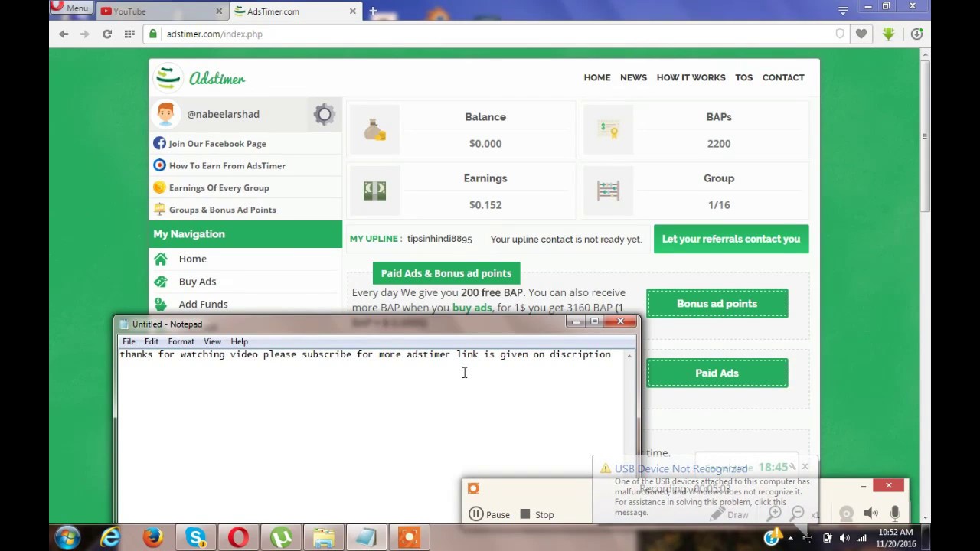Viewport: 980px width, 551px height.
Task: Click the account settings gear icon
Action: (x=324, y=115)
